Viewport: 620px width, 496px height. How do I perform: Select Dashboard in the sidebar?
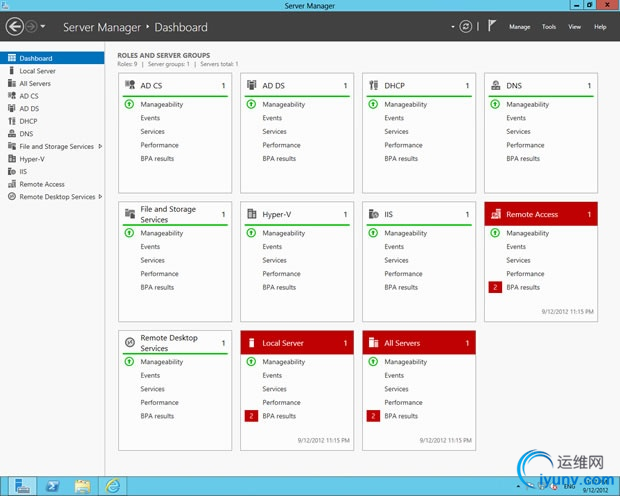[x=52, y=58]
